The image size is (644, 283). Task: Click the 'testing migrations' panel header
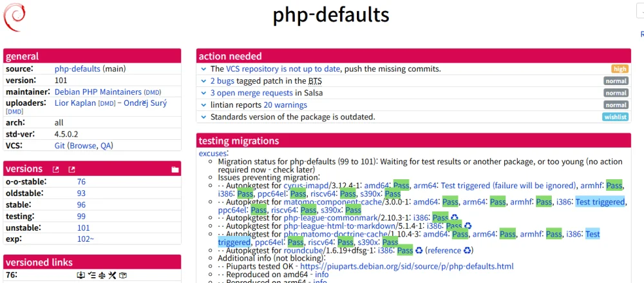[x=413, y=141]
